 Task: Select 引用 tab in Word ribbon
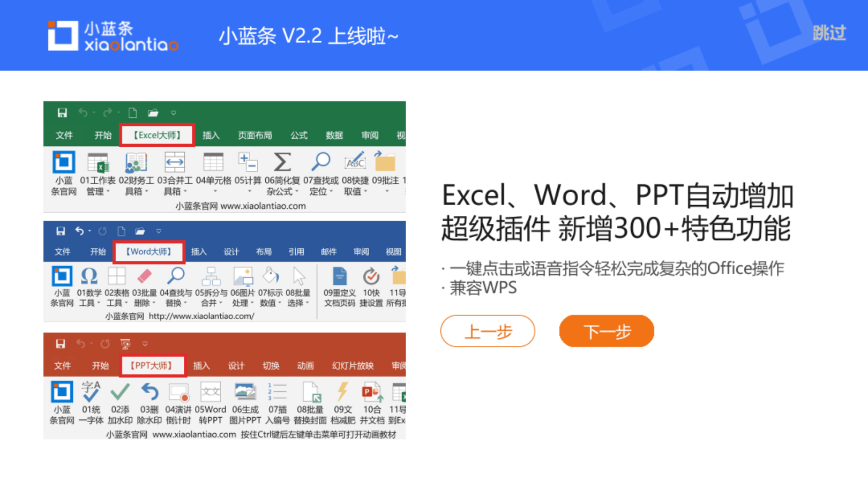[x=296, y=252]
